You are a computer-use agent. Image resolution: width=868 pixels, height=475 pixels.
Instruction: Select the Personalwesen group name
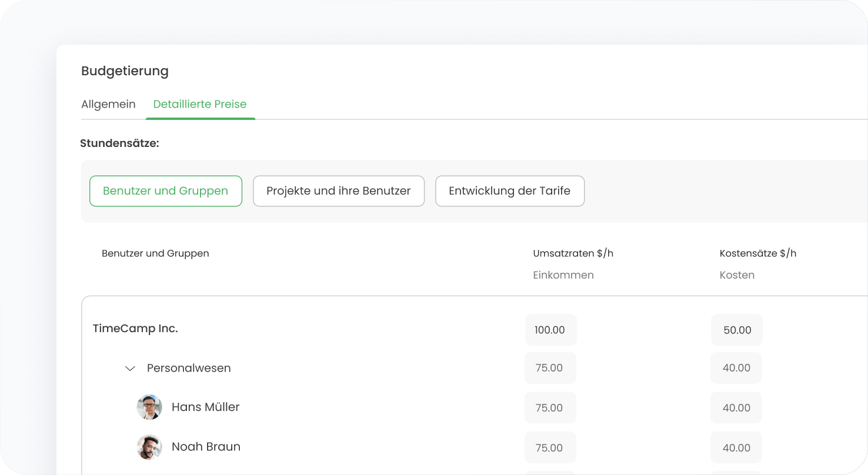pyautogui.click(x=189, y=368)
